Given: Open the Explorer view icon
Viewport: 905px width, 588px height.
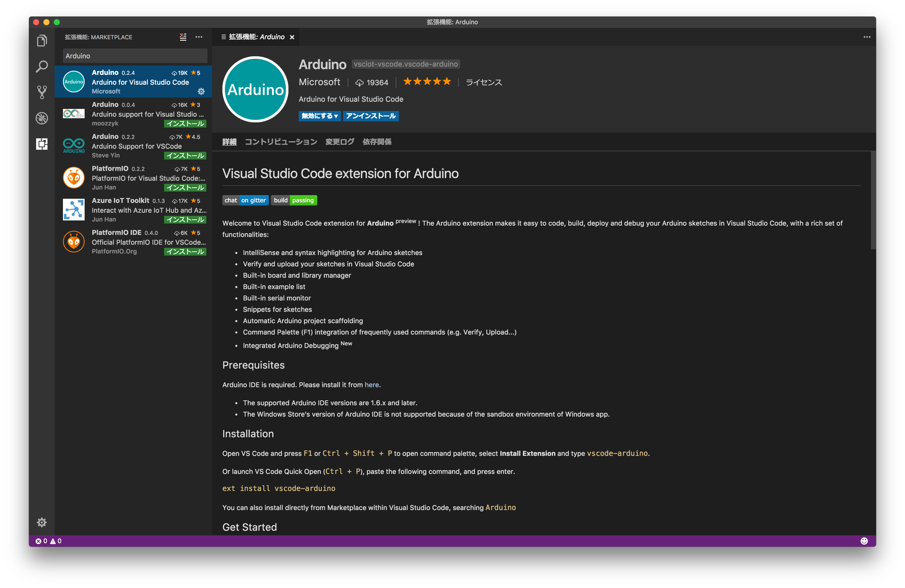Looking at the screenshot, I should (42, 40).
